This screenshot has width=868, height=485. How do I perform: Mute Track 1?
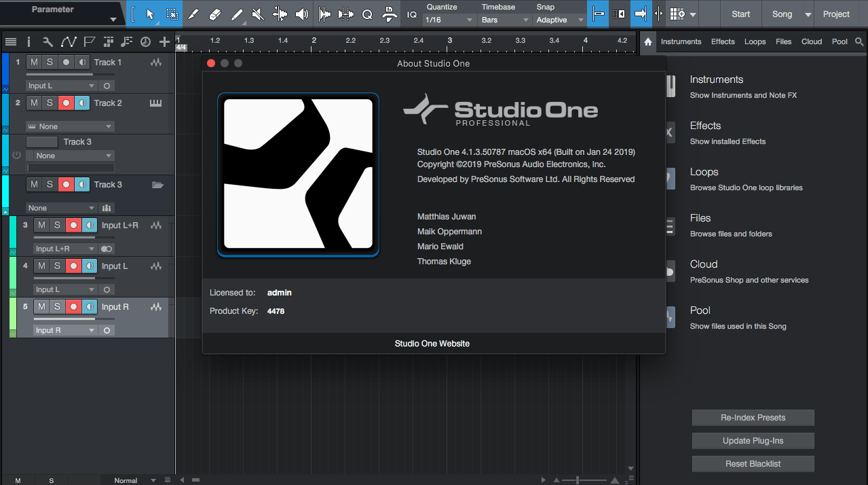click(x=34, y=62)
